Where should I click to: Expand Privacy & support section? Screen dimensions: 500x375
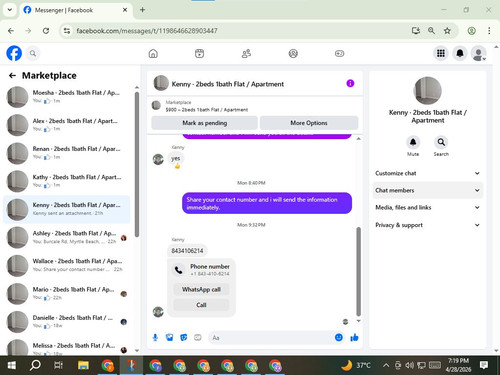click(x=428, y=225)
